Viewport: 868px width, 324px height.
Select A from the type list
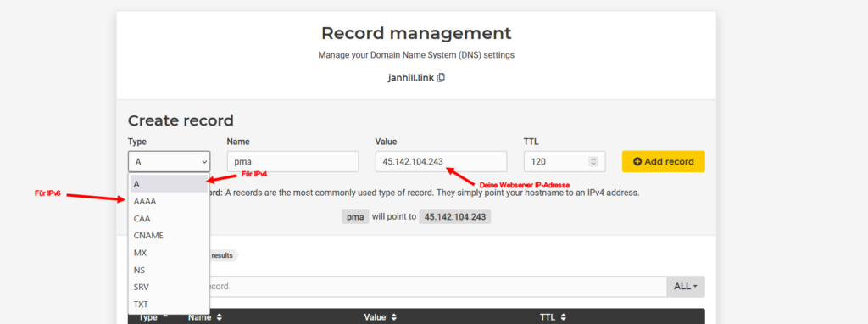click(169, 184)
